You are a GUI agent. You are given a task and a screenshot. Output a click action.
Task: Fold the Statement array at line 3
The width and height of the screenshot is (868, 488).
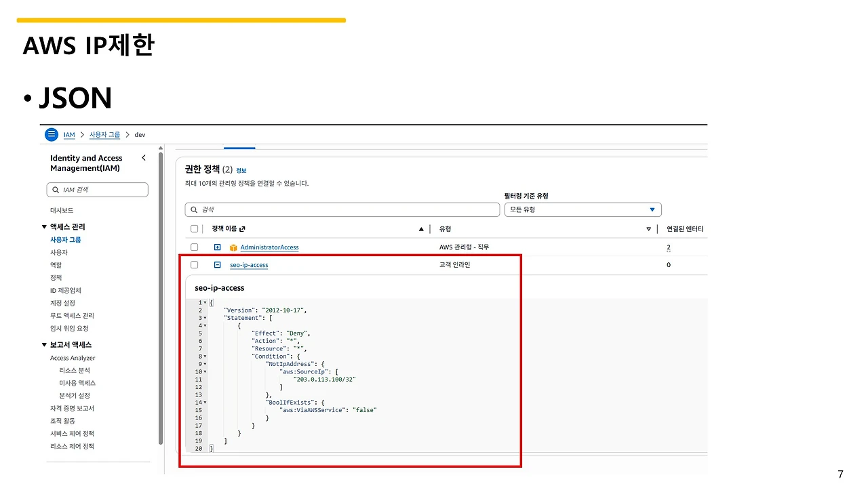205,318
